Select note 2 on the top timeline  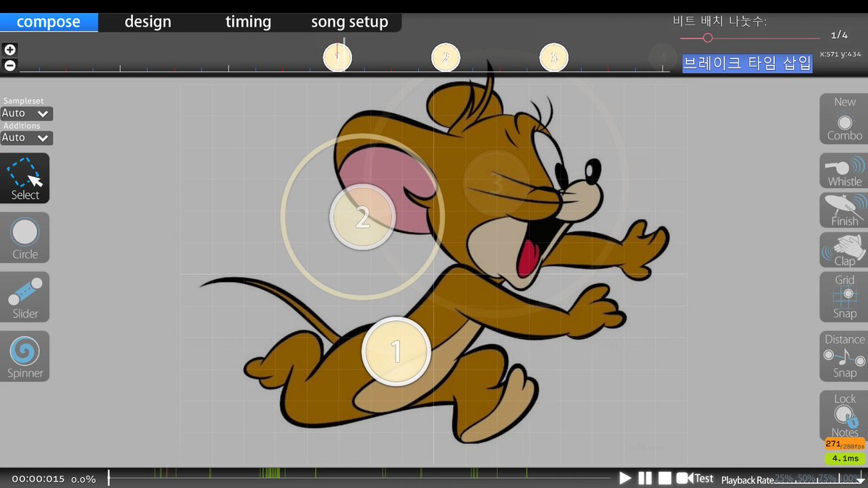pyautogui.click(x=446, y=57)
